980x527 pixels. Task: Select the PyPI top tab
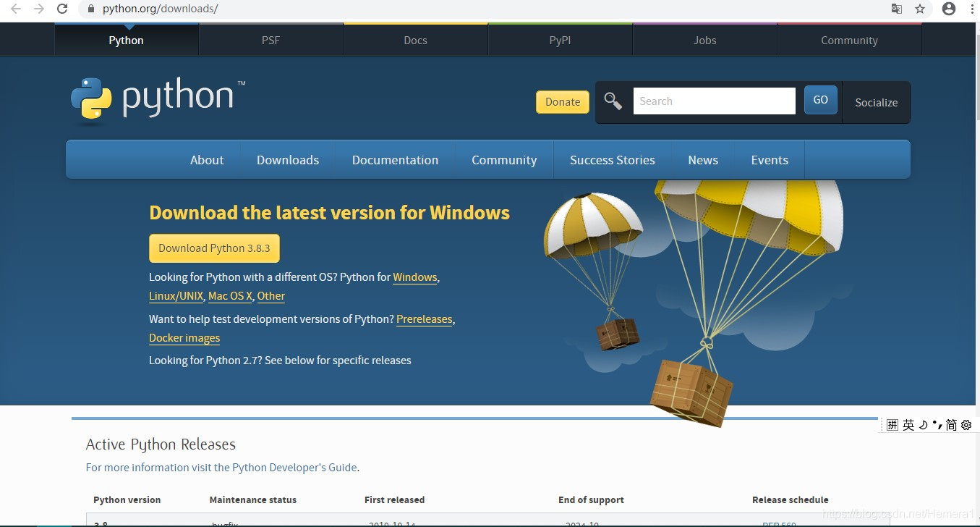coord(561,40)
